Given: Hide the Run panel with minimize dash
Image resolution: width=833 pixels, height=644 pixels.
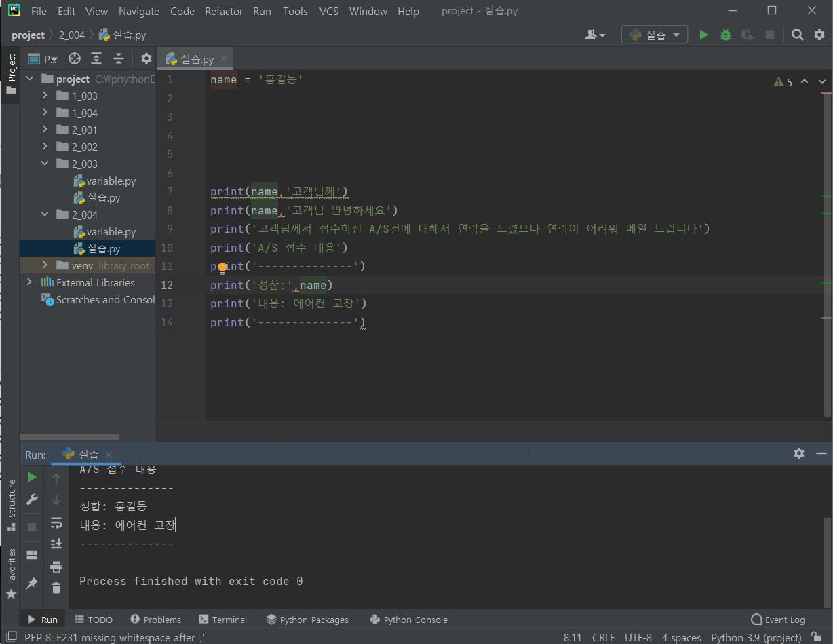Looking at the screenshot, I should 821,453.
